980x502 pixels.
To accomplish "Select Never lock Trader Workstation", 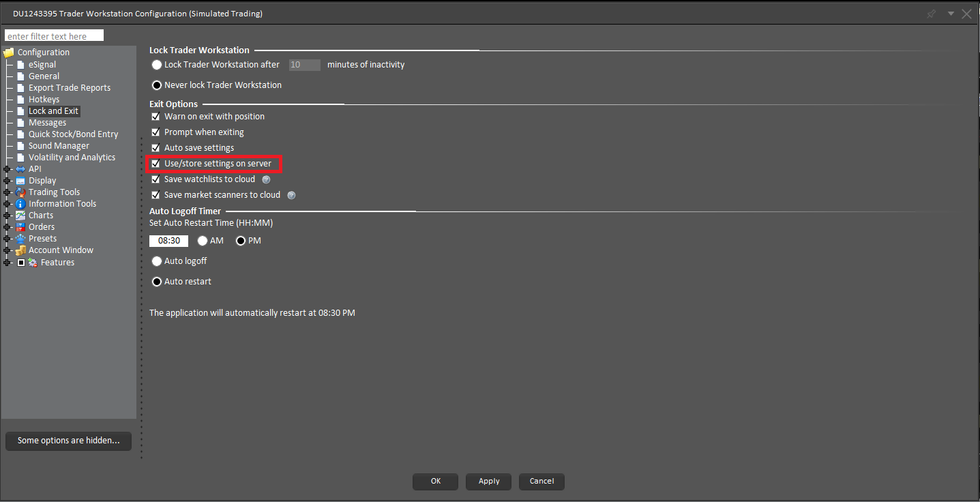I will [x=157, y=85].
